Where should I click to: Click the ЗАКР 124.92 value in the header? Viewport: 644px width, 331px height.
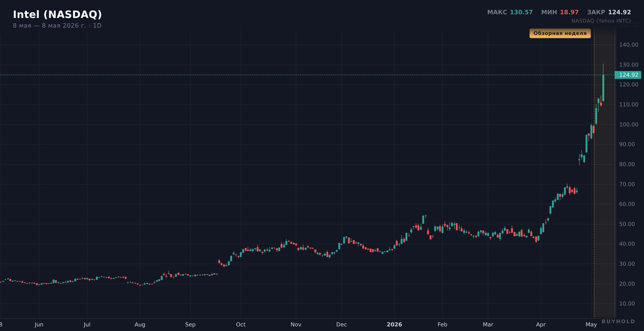(609, 12)
